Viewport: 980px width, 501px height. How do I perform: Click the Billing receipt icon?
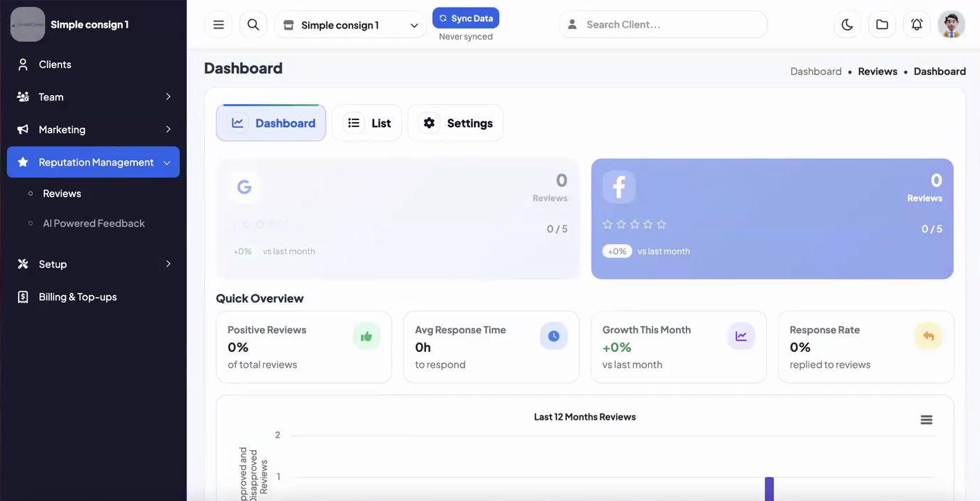(23, 297)
